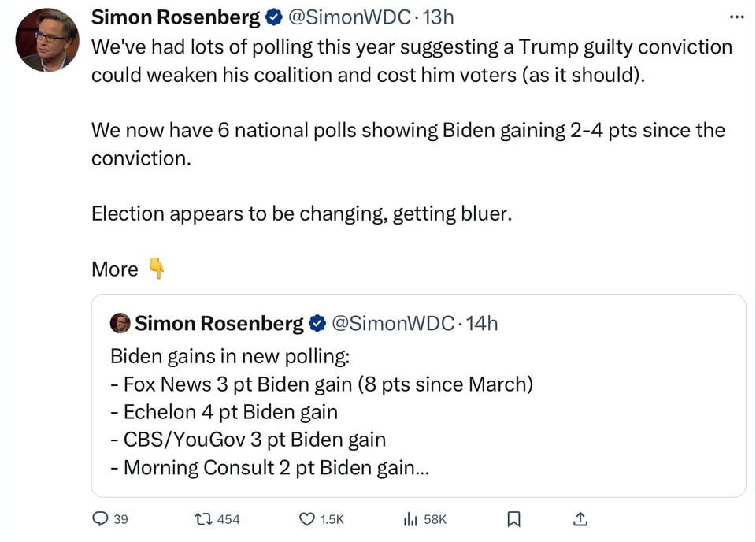Open the three-dot more options menu
756x542 pixels.
click(736, 17)
